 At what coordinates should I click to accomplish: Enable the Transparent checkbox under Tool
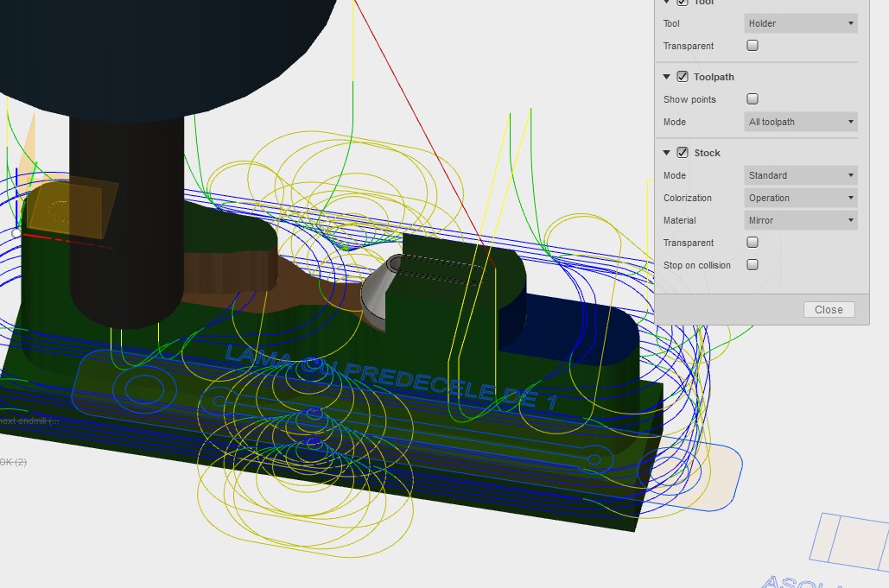tap(752, 45)
